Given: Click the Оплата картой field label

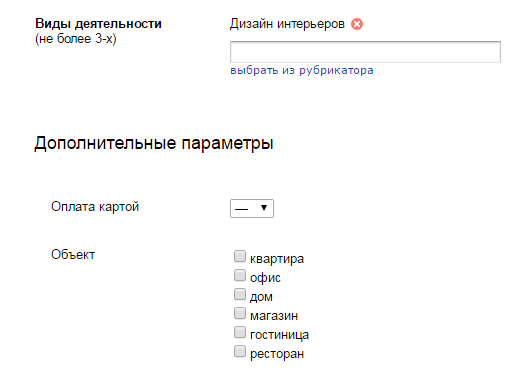Looking at the screenshot, I should tap(95, 207).
